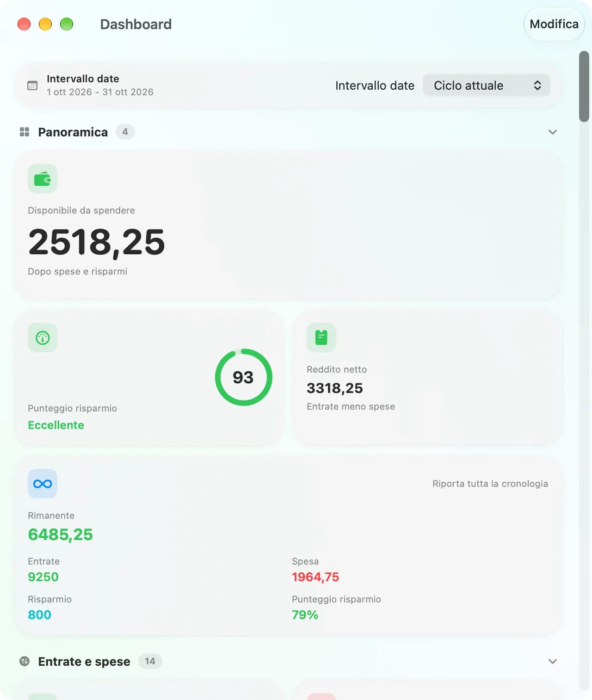
Task: Open the Ciclo attuale date range dropdown
Action: pyautogui.click(x=487, y=86)
